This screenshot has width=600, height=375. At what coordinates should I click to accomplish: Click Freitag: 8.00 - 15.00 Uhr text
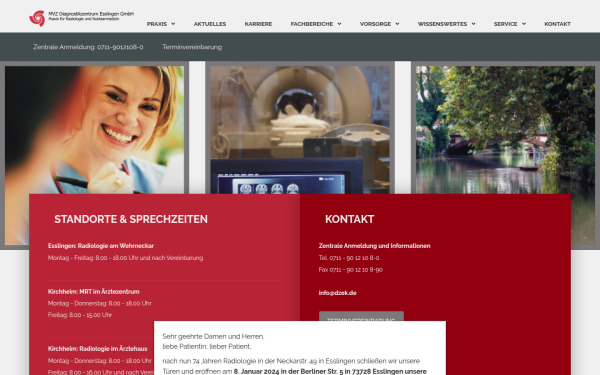[80, 315]
